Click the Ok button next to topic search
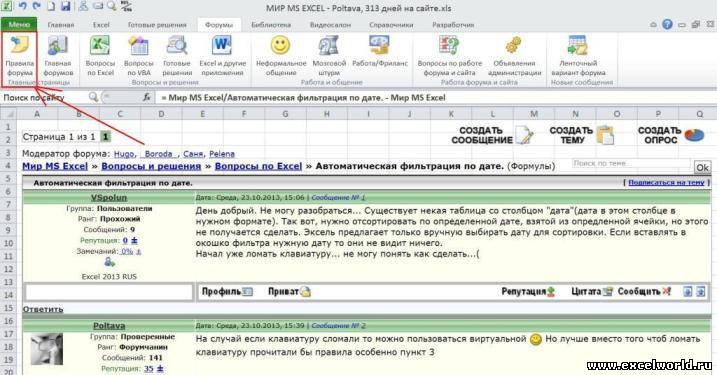This screenshot has height=375, width=717. tap(702, 167)
